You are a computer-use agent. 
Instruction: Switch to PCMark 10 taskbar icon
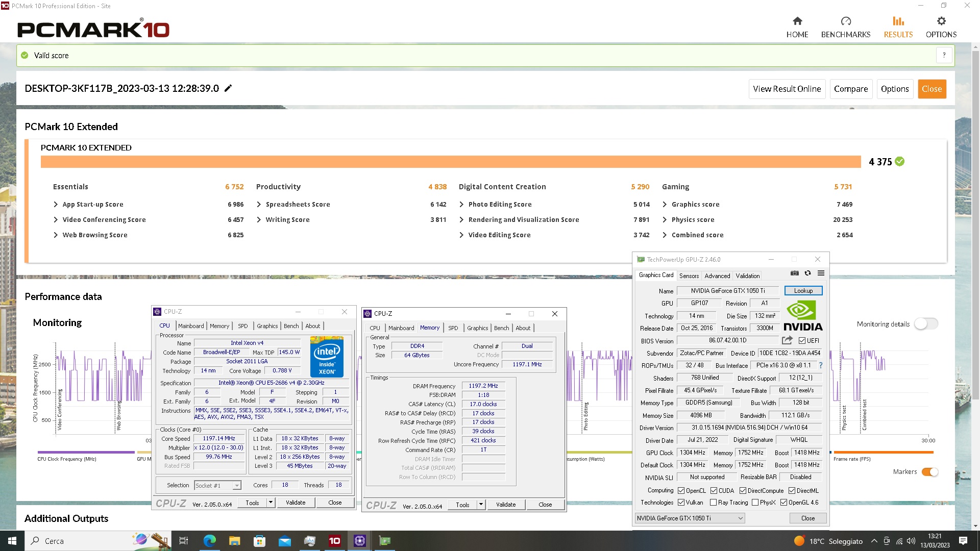[x=334, y=541]
